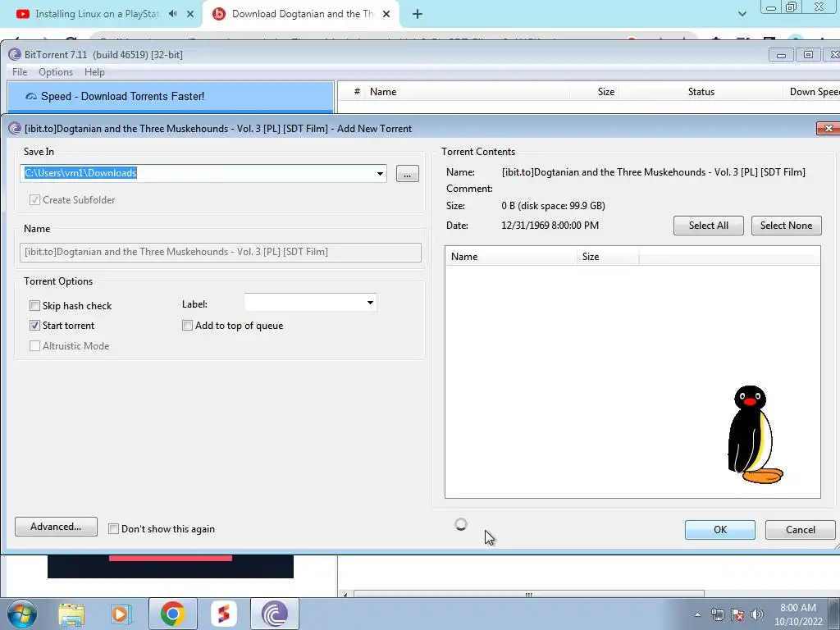840x630 pixels.
Task: Close the Download Dogtanian tab
Action: (x=386, y=14)
